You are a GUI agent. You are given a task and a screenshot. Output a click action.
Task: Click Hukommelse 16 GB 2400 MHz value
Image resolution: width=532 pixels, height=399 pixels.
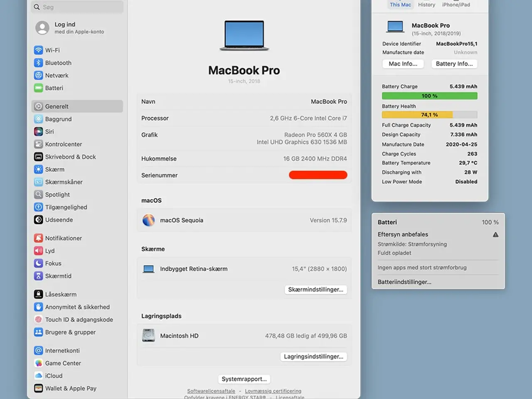pyautogui.click(x=315, y=158)
